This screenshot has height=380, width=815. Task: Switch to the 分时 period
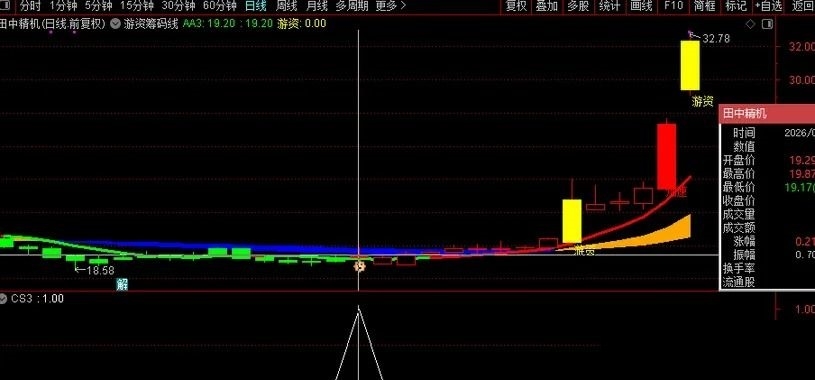[30, 6]
